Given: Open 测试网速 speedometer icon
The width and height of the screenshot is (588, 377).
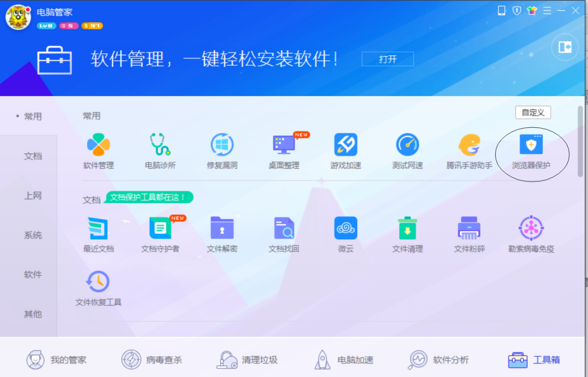Looking at the screenshot, I should [408, 145].
